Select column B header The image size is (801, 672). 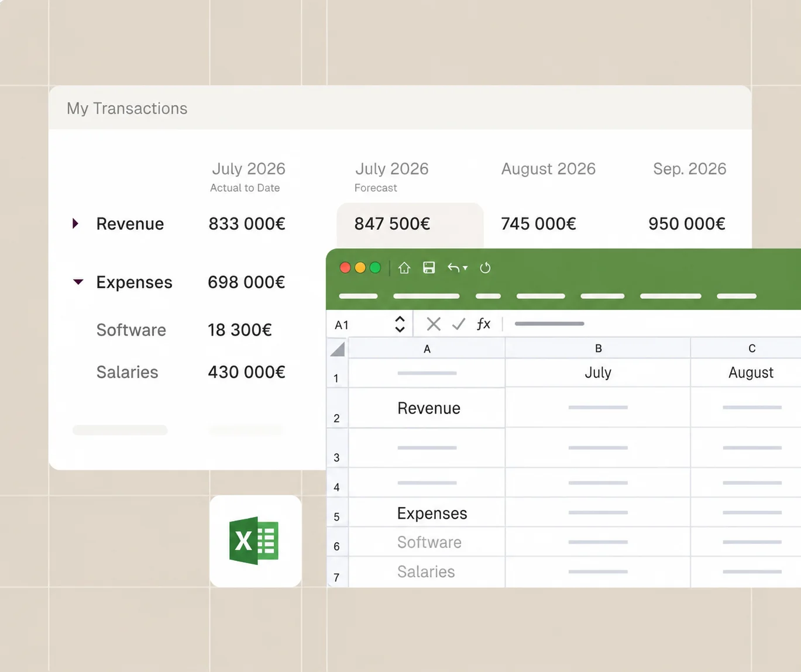[598, 349]
